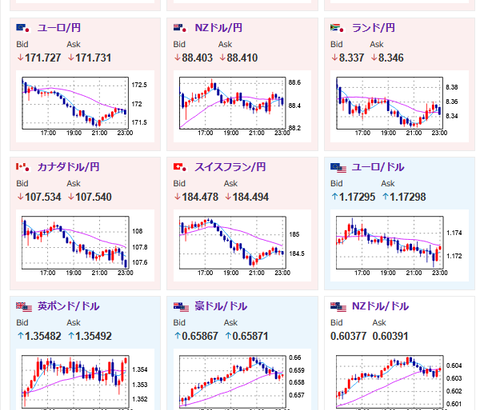Image resolution: width=480 pixels, height=410 pixels.
Task: Click the NZ dollar/Yen flag icon
Action: tap(180, 28)
